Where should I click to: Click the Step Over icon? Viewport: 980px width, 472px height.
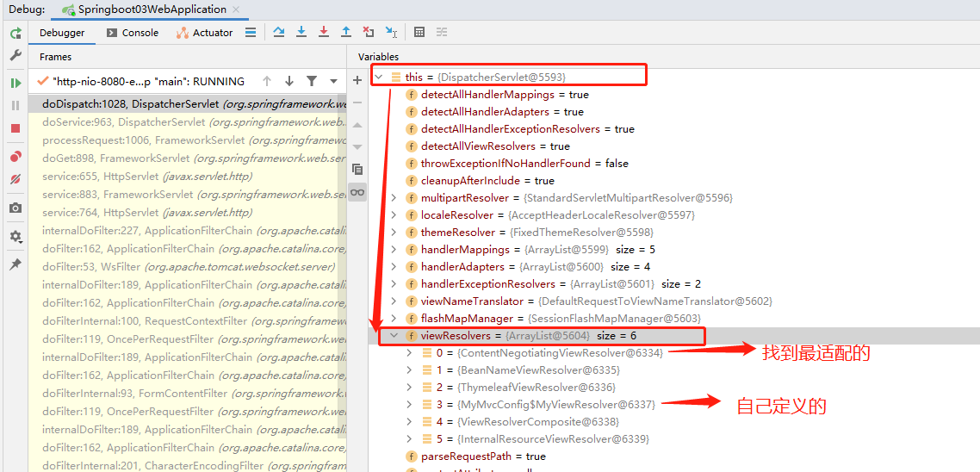(x=279, y=33)
